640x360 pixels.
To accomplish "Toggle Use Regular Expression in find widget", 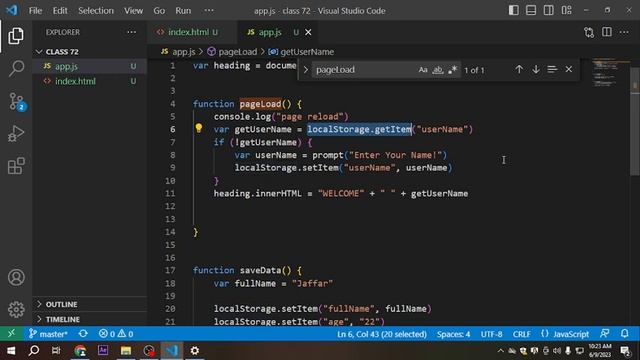I will tap(452, 70).
